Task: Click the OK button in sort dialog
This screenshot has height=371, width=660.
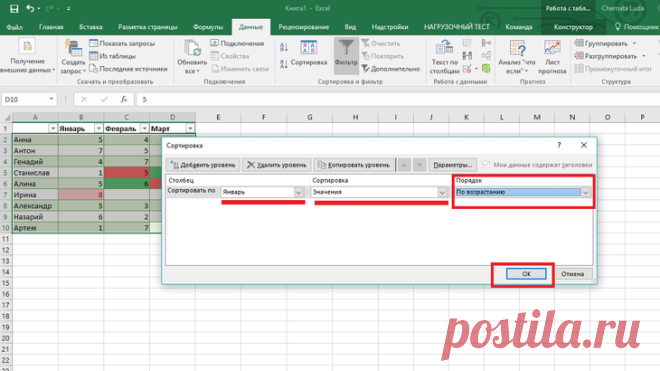Action: click(x=526, y=274)
